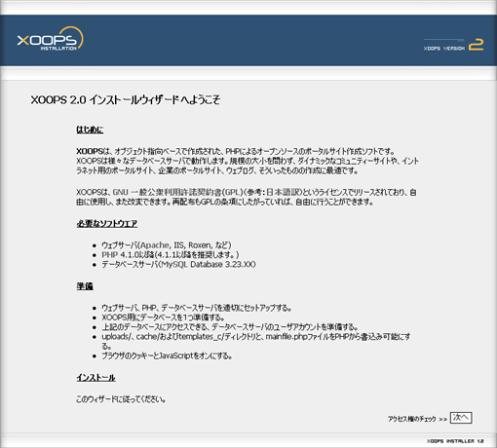Click the heading XOOPS 2.0 インストールウィザードへようこそ
This screenshot has height=448, width=497.
coord(126,99)
